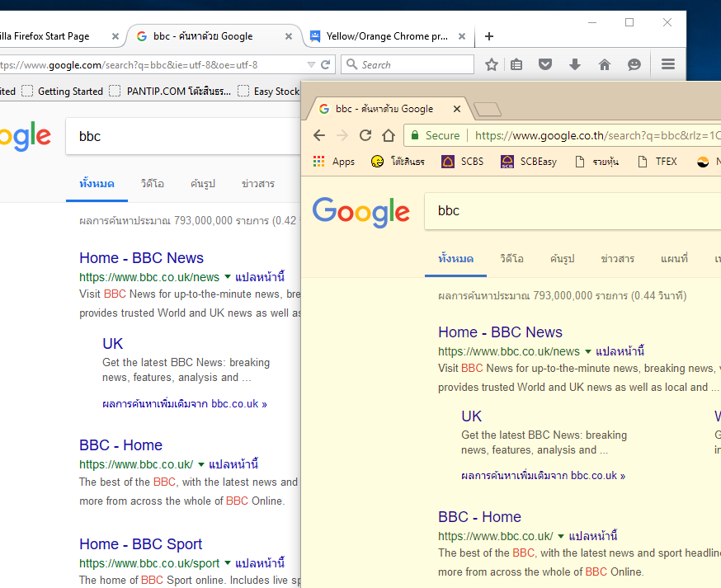Click Google search field in Firefox

coord(183,136)
